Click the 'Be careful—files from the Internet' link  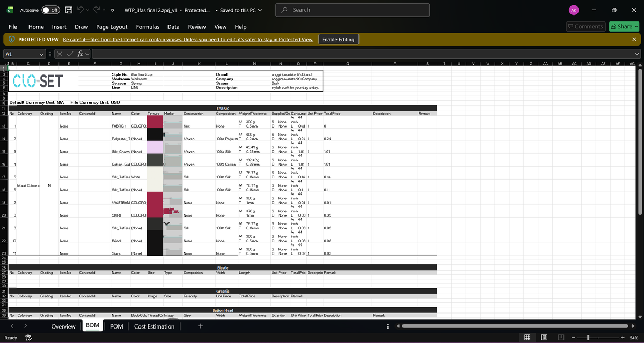coord(188,40)
